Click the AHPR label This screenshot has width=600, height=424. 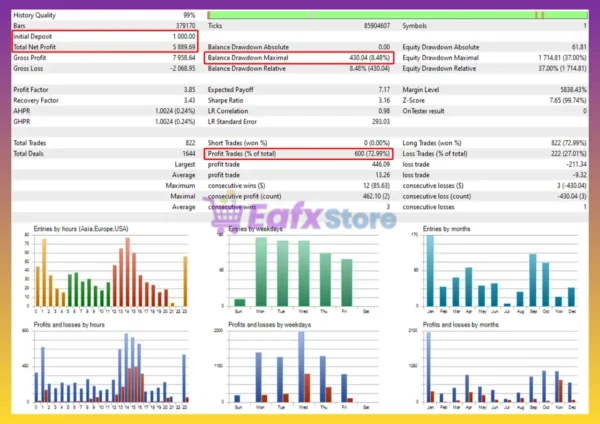coord(21,111)
